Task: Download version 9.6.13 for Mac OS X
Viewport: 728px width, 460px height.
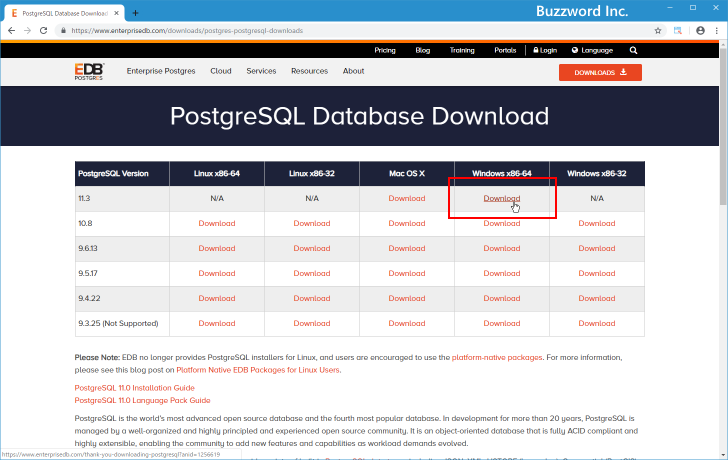Action: click(x=407, y=248)
